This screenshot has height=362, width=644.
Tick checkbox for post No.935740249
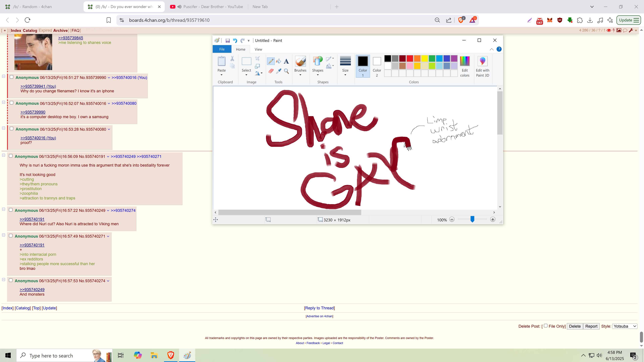coord(11,210)
